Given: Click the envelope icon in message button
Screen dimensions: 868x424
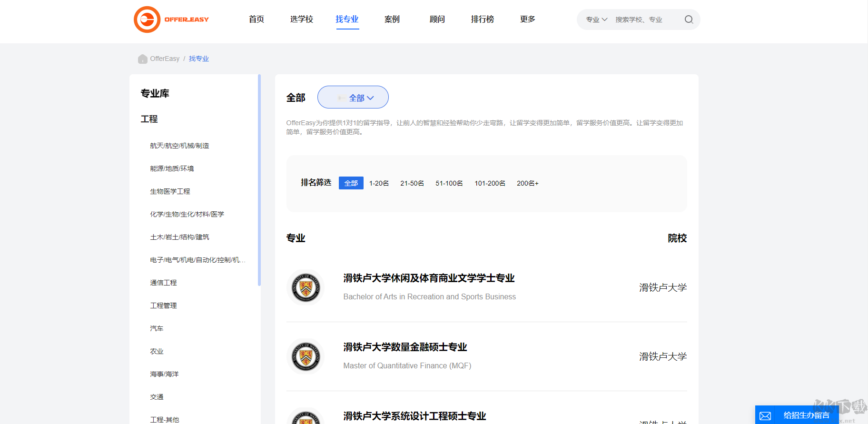Looking at the screenshot, I should (765, 416).
